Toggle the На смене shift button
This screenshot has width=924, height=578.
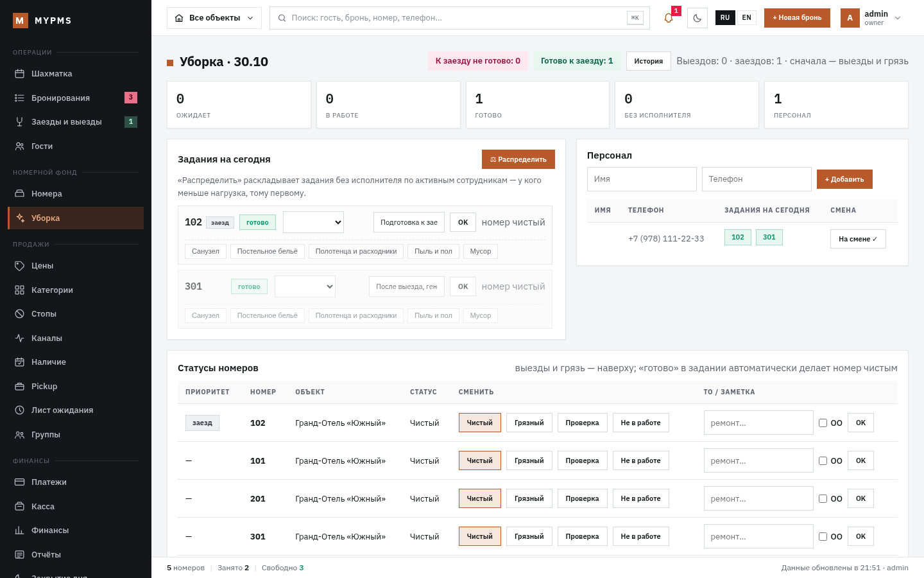pyautogui.click(x=858, y=239)
